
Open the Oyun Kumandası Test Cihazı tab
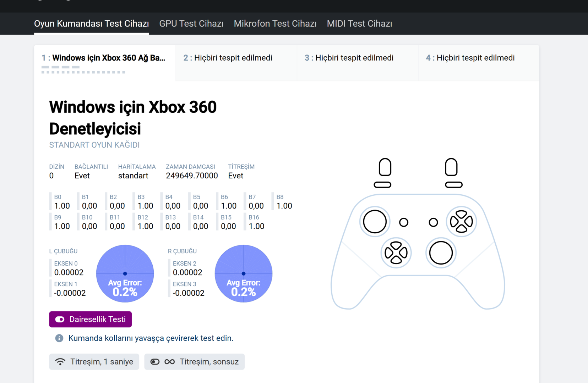tap(91, 23)
